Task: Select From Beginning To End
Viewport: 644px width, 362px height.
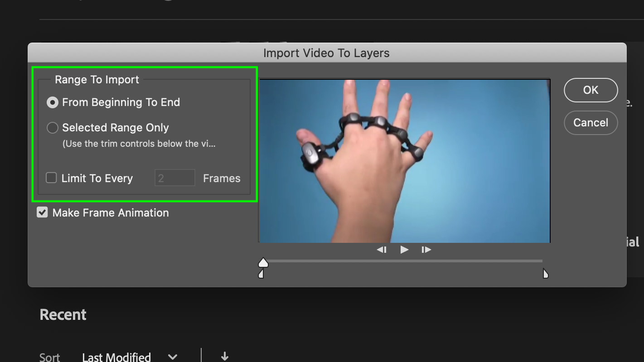Action: pos(52,102)
